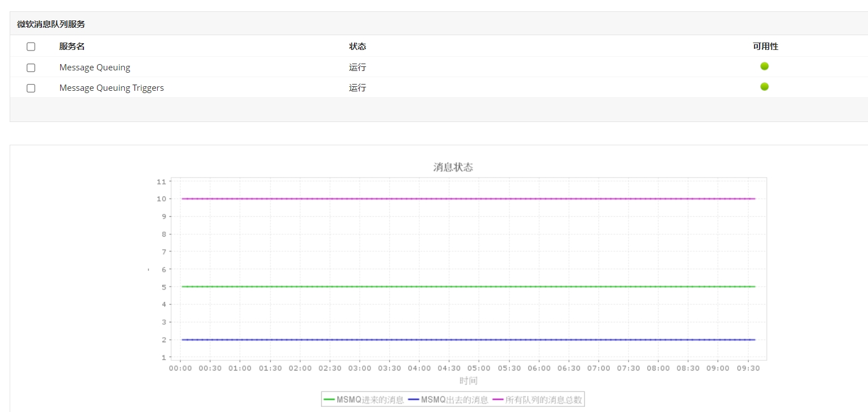868x412 pixels.
Task: Click the green MSMQ进来的消息 legend swatch
Action: (329, 400)
